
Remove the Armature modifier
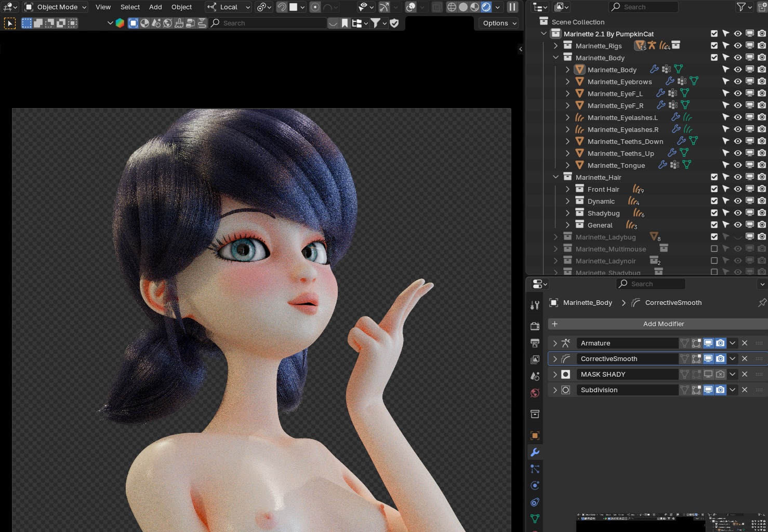point(745,343)
